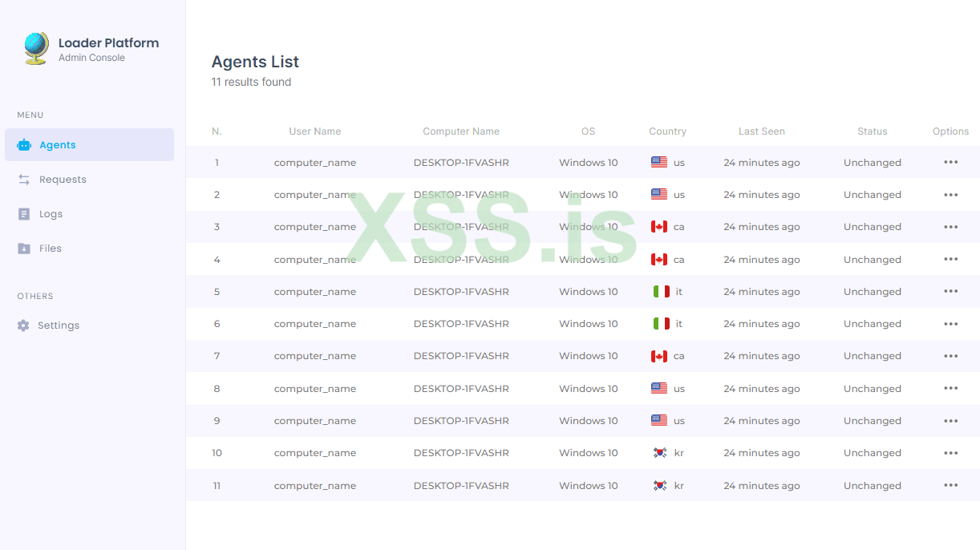This screenshot has height=550, width=980.
Task: Select the "kr" country code in row 10
Action: (679, 453)
